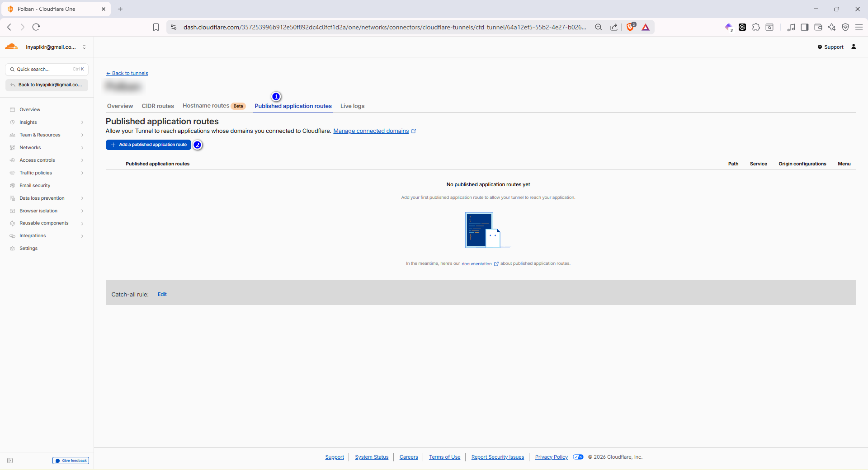
Task: Click the Reusable components icon
Action: [12, 223]
